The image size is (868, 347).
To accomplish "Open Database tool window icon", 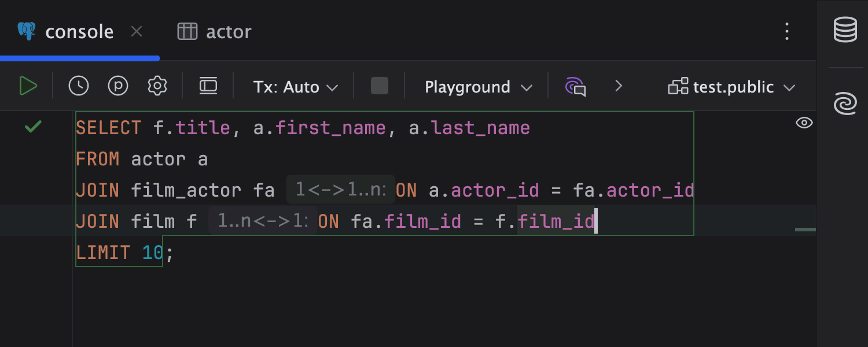I will coord(845,30).
